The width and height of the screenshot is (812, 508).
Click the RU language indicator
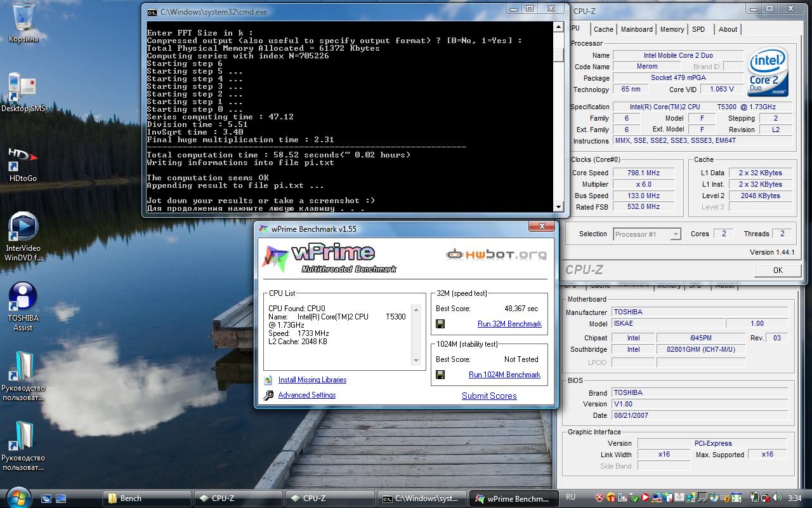coord(570,497)
